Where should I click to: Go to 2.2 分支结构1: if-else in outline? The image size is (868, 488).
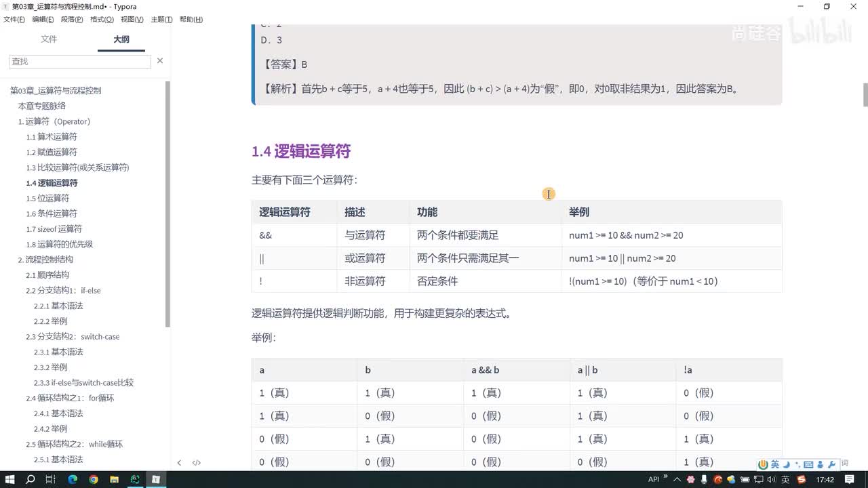[63, 291]
